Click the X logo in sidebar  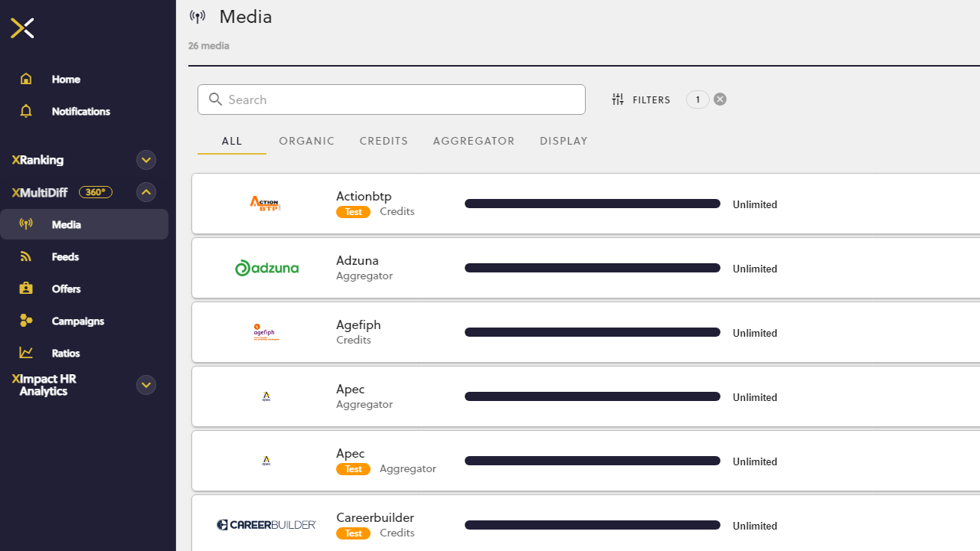pyautogui.click(x=22, y=28)
